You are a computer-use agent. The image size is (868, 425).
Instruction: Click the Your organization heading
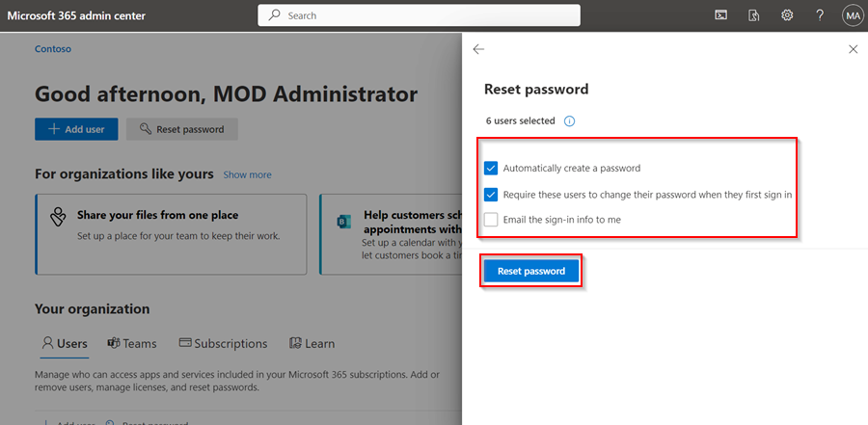click(x=92, y=308)
